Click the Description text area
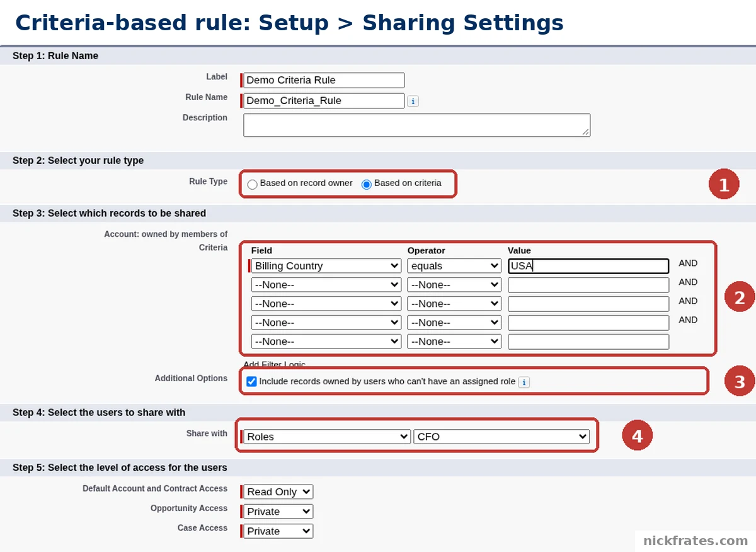The height and width of the screenshot is (552, 756). tap(416, 125)
